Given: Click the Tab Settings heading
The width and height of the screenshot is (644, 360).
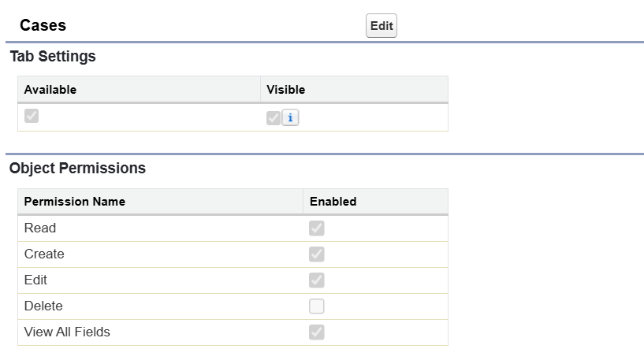Looking at the screenshot, I should (53, 57).
